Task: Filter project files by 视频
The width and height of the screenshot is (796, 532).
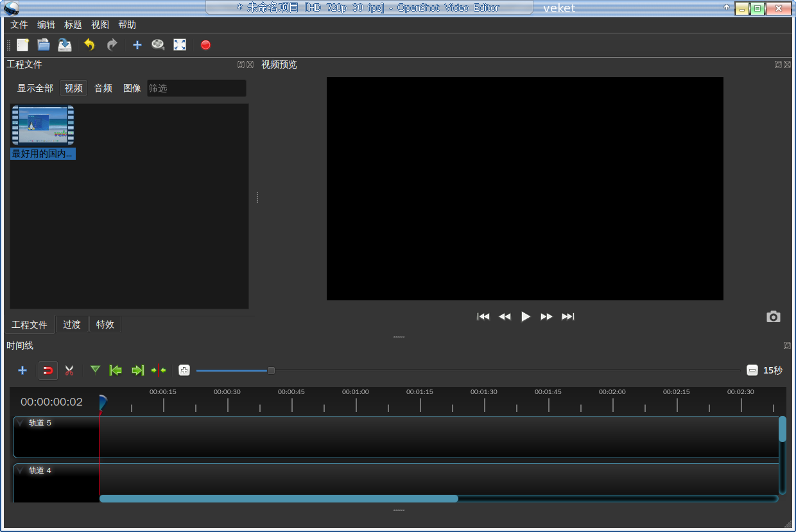Action: click(73, 89)
